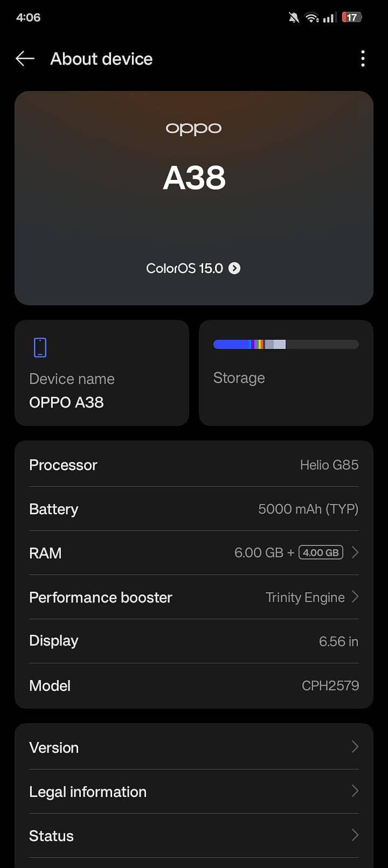Image resolution: width=388 pixels, height=868 pixels.
Task: Tap the Device name OPPO A38 card
Action: tap(102, 373)
